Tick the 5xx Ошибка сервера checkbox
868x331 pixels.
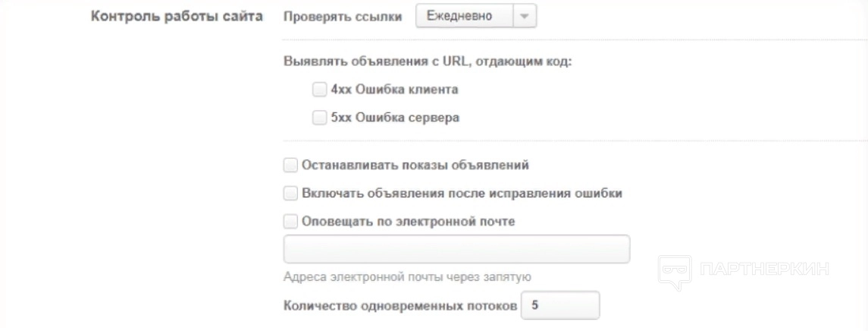point(318,118)
